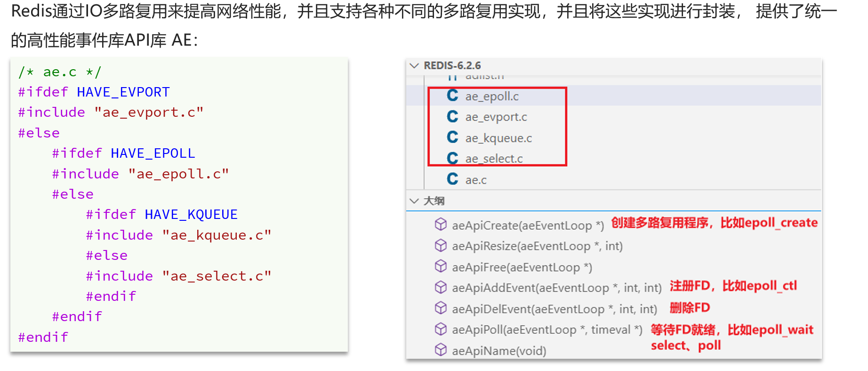This screenshot has width=868, height=371.
Task: Click the /* ae.c */ comment line
Action: pos(60,72)
